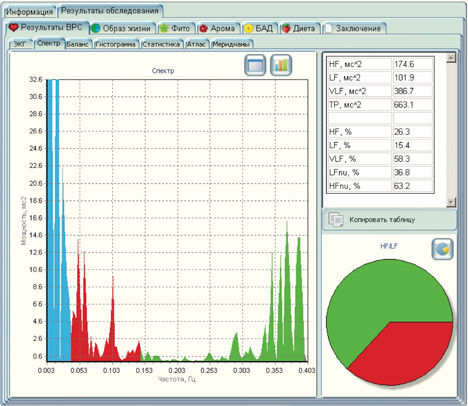Click the LFnu, % value 36.8
The image size is (468, 406).
click(413, 172)
